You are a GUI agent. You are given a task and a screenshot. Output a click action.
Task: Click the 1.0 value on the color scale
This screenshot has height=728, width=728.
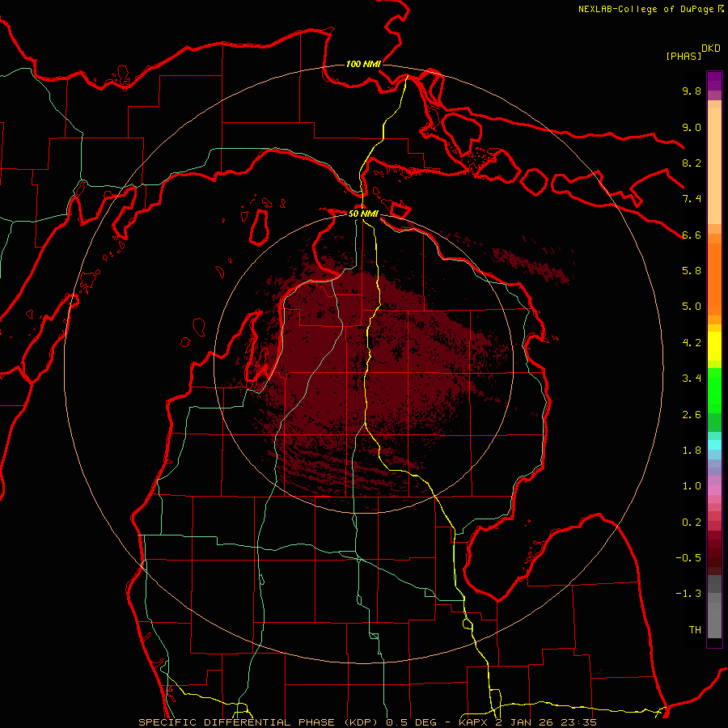click(692, 485)
